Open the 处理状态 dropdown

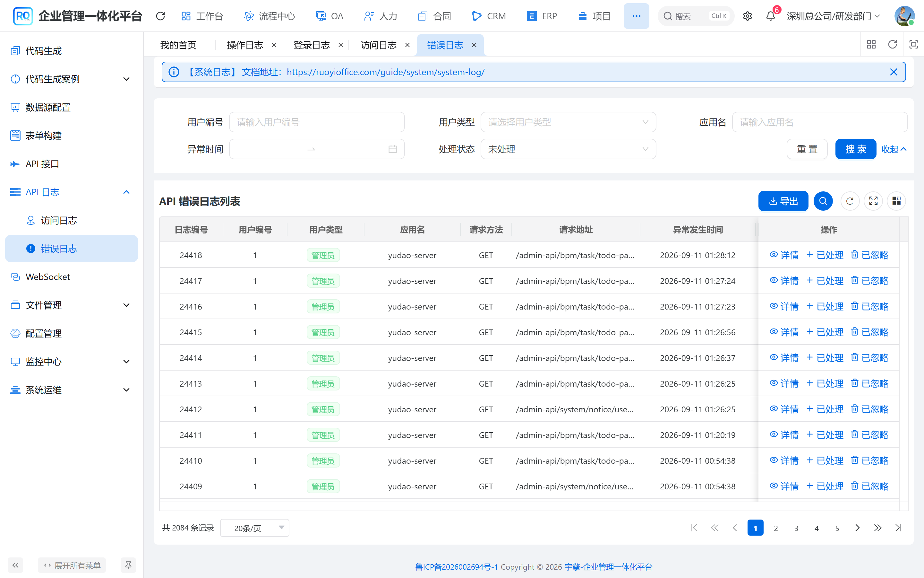point(568,149)
